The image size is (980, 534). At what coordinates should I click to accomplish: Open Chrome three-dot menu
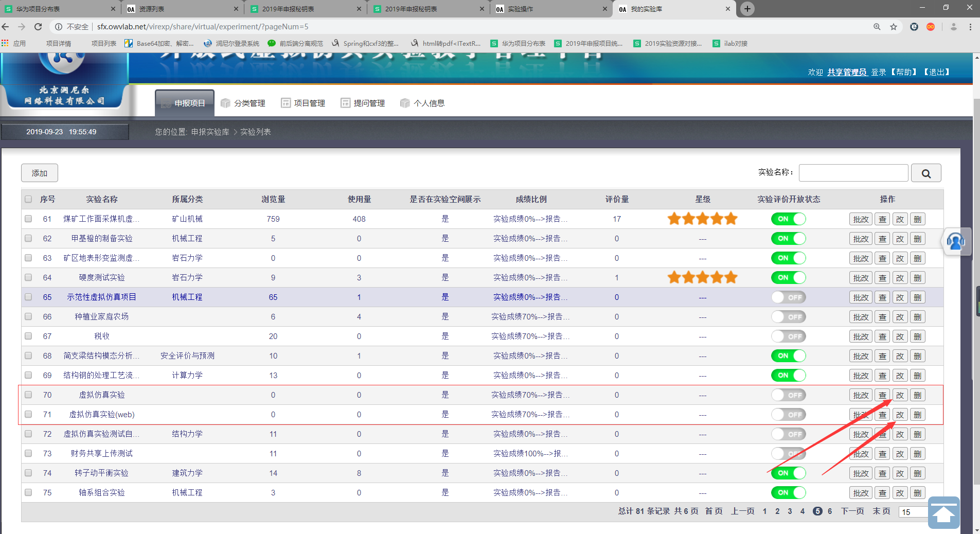pos(970,27)
